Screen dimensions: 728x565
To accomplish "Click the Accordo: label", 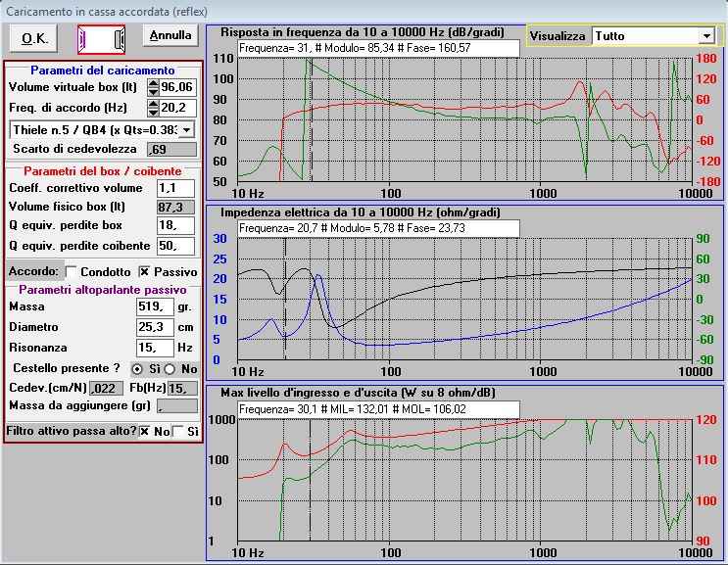I will (x=33, y=272).
